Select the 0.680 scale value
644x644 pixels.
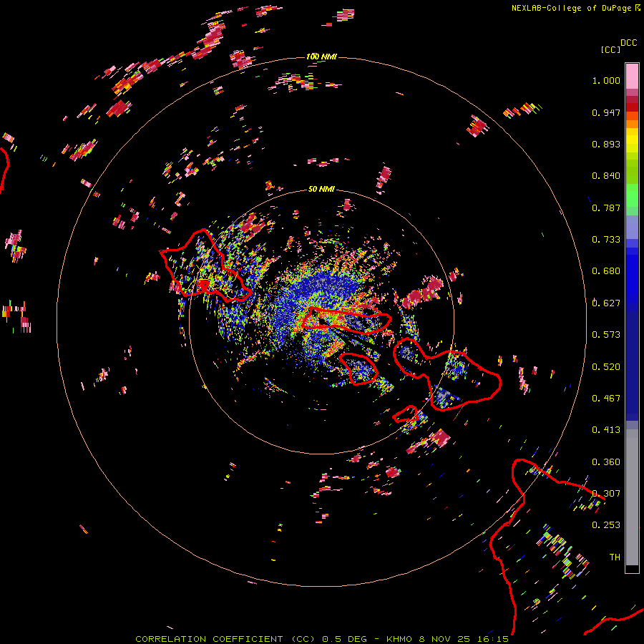[606, 271]
